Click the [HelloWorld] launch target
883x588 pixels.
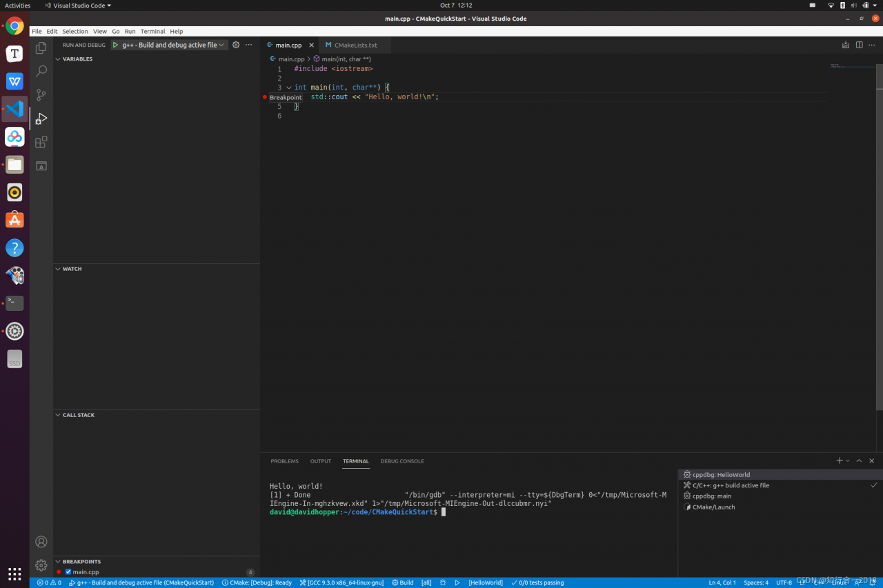pos(486,582)
